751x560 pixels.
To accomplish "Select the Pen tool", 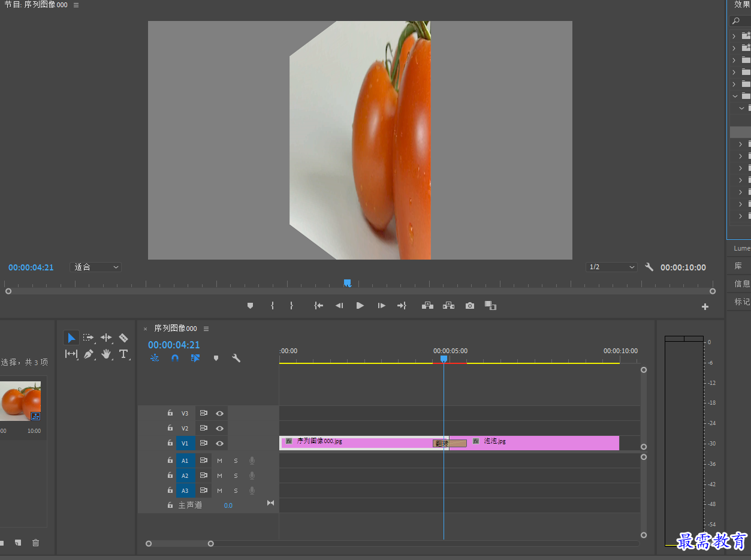I will pyautogui.click(x=89, y=354).
